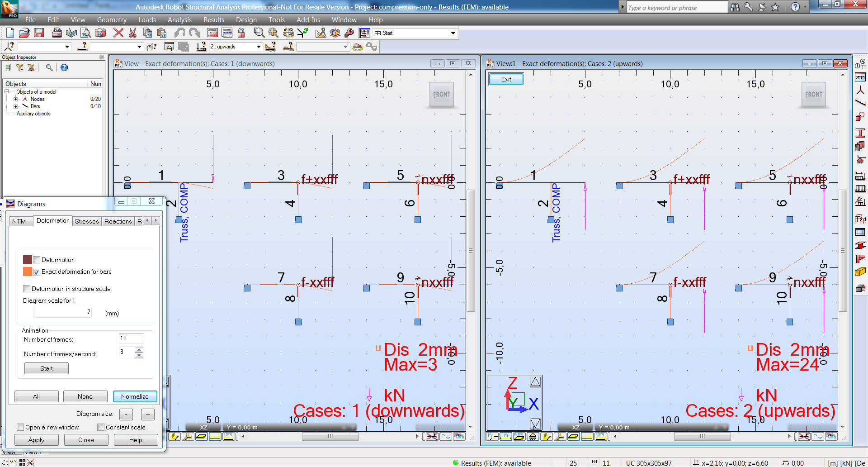Increase frames per second with the up stepper
This screenshot has height=467, width=868.
pos(139,350)
